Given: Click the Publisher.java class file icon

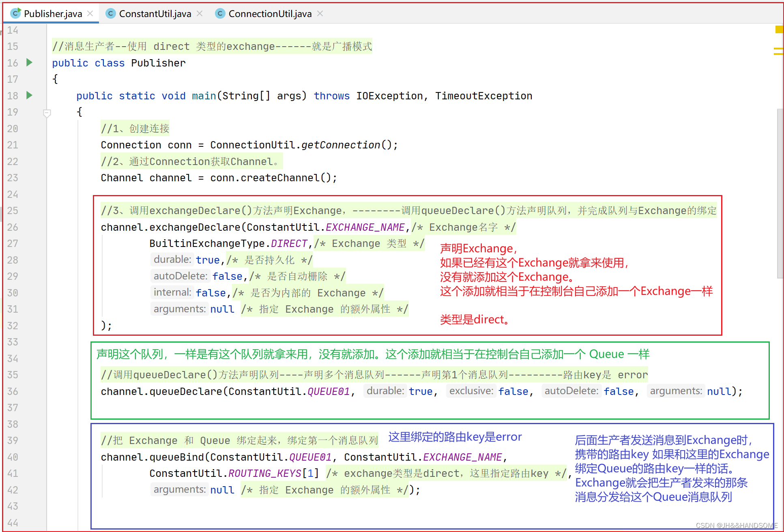Looking at the screenshot, I should pos(15,13).
